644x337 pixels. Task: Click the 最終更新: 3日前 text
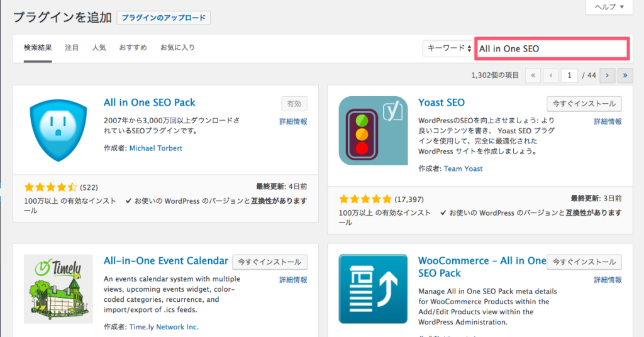596,199
